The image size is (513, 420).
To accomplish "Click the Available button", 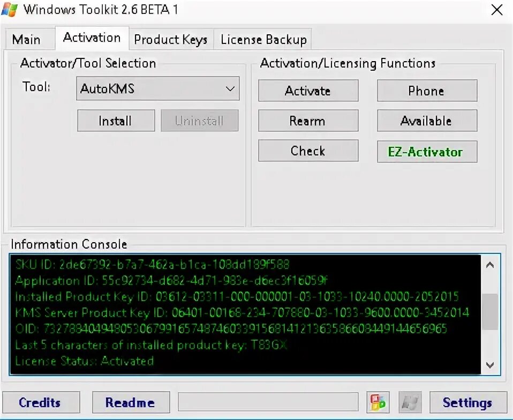I will [x=427, y=121].
